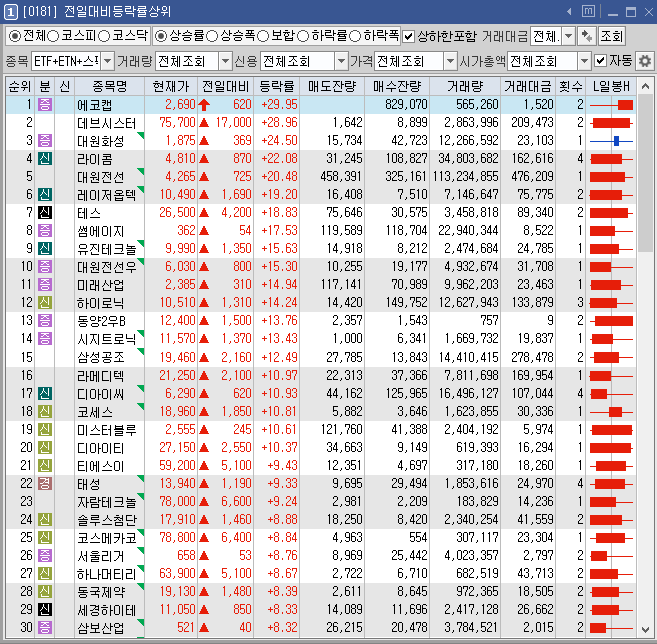Select the 전체 market radio button
The image size is (657, 644).
pyautogui.click(x=15, y=36)
